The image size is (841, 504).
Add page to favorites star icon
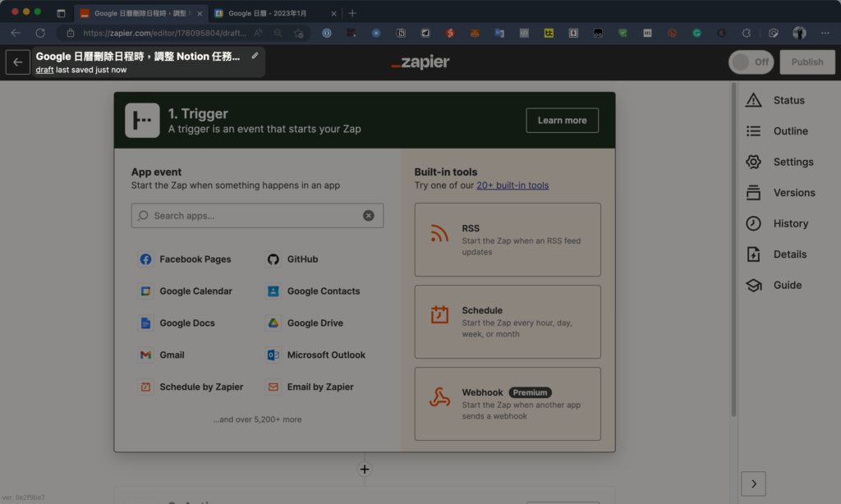click(299, 33)
